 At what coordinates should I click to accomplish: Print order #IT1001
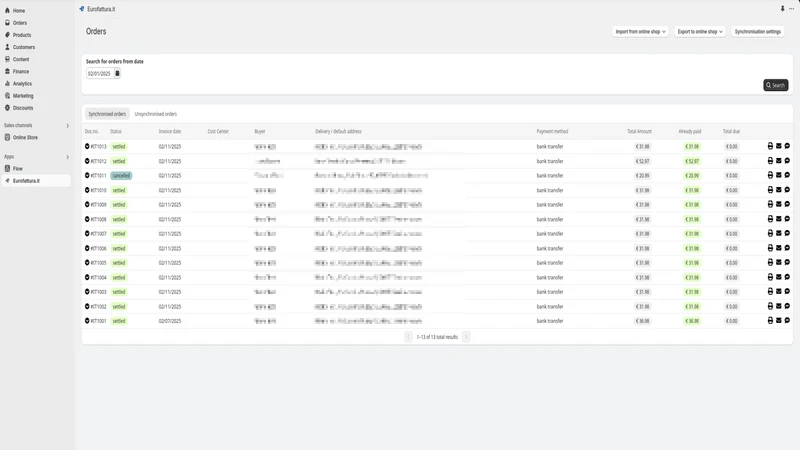pos(770,320)
